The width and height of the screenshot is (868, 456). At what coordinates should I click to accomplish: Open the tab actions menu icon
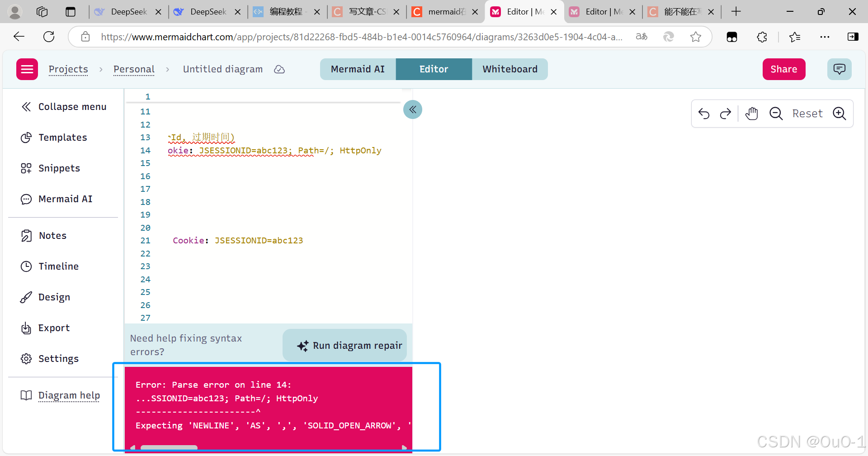pos(71,12)
